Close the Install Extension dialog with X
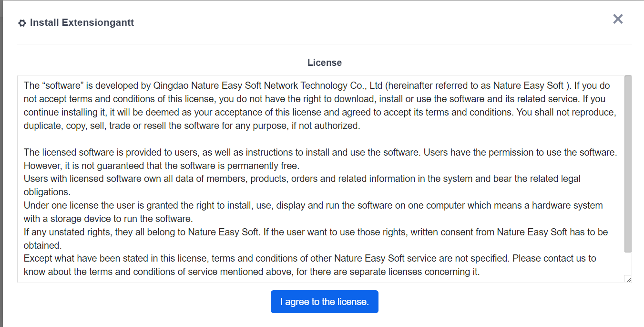 pos(618,19)
